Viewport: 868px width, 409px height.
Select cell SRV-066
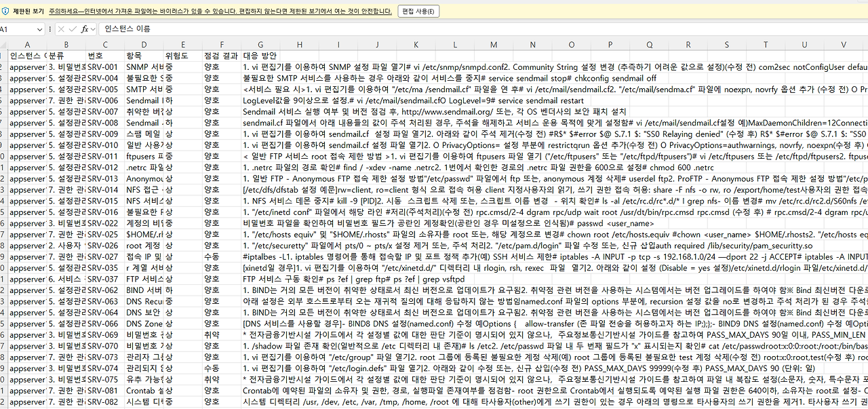[x=105, y=324]
